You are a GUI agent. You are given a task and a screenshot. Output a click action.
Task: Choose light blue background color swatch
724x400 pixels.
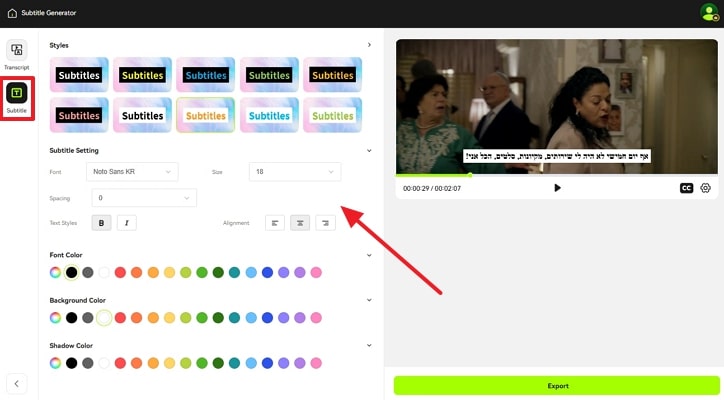click(x=251, y=318)
